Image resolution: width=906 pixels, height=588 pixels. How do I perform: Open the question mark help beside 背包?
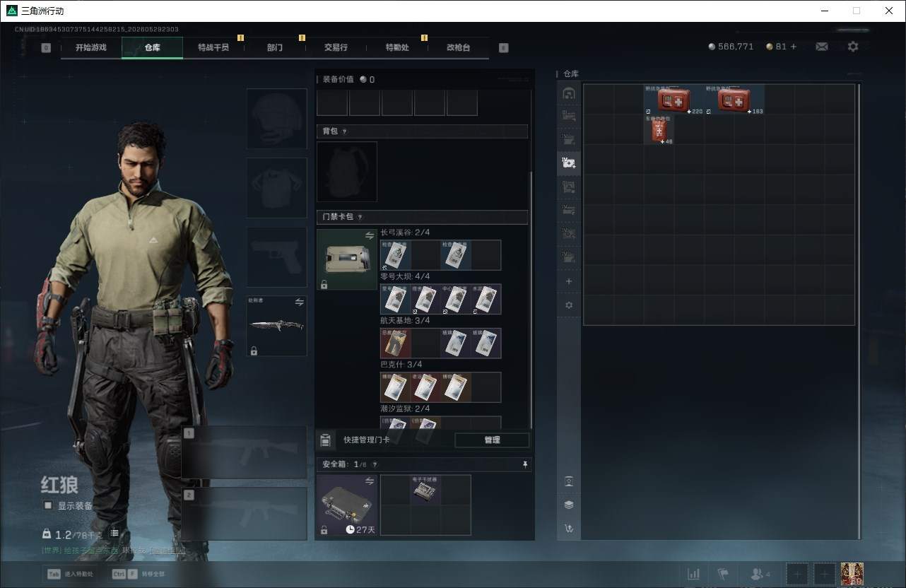click(x=344, y=131)
